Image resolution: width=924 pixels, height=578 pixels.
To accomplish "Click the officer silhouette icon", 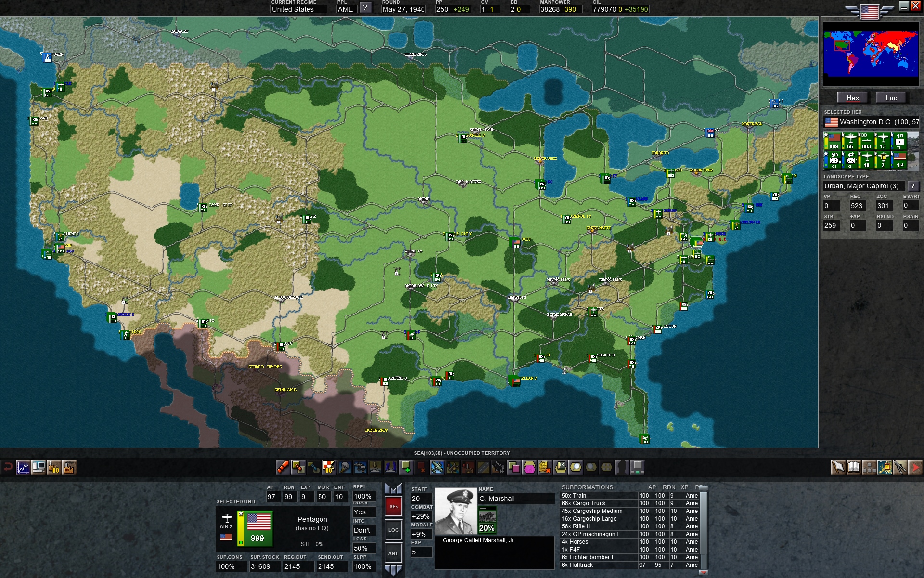I will point(622,467).
